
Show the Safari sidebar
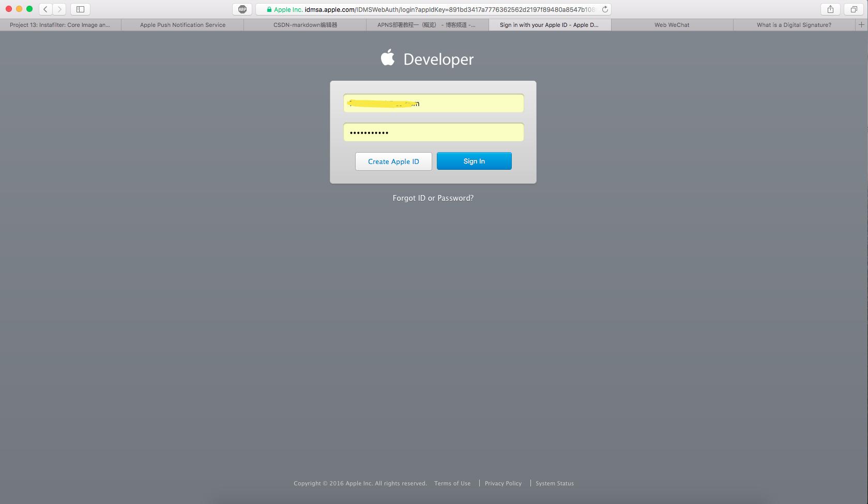(x=80, y=9)
